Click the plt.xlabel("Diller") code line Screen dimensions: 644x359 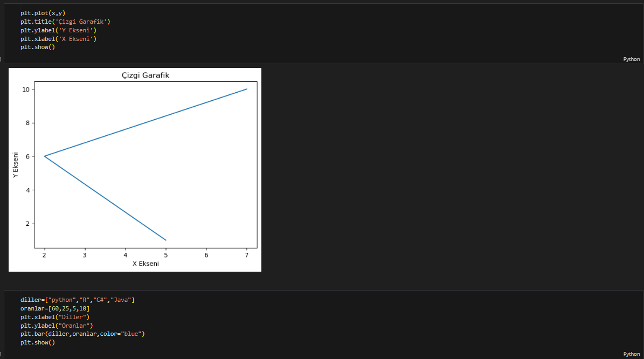pyautogui.click(x=55, y=317)
